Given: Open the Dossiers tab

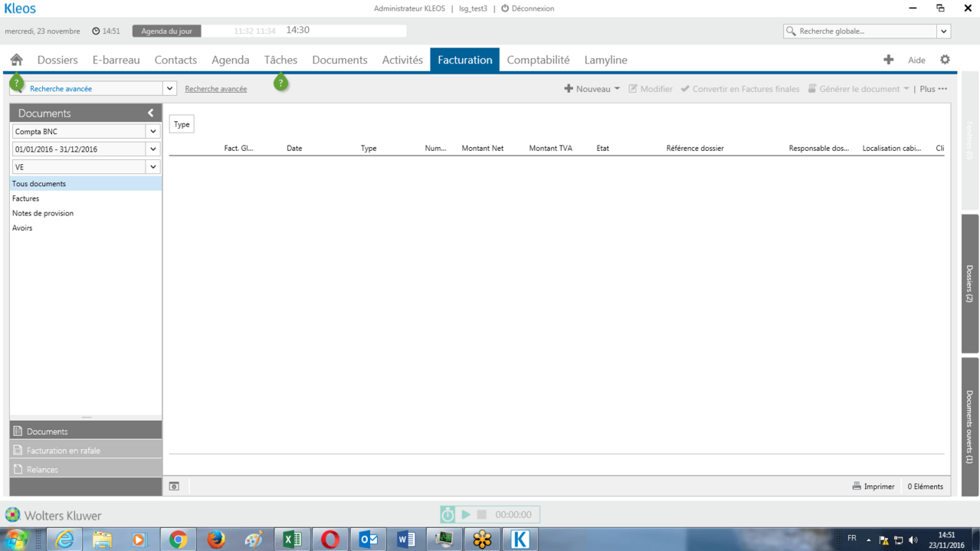Looking at the screenshot, I should 57,60.
